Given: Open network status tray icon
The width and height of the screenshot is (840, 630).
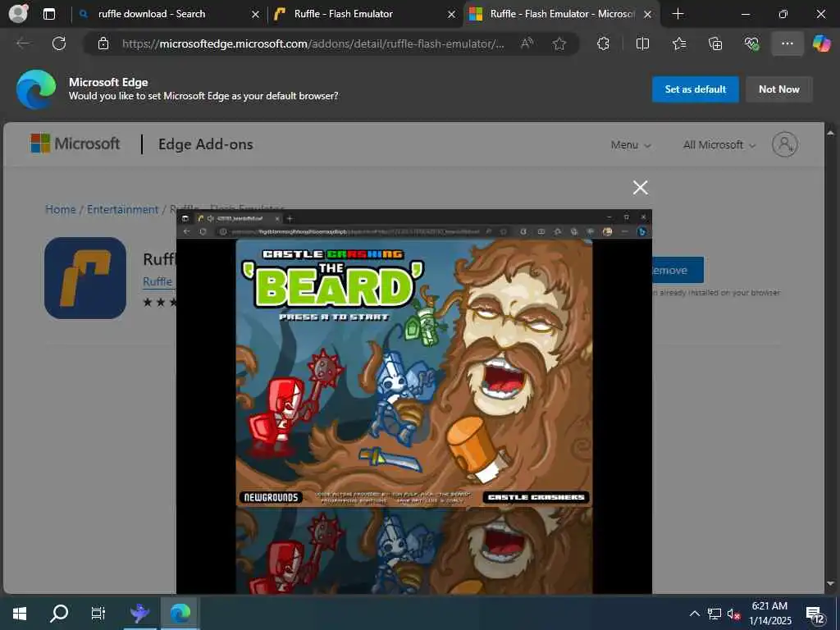Looking at the screenshot, I should [714, 614].
